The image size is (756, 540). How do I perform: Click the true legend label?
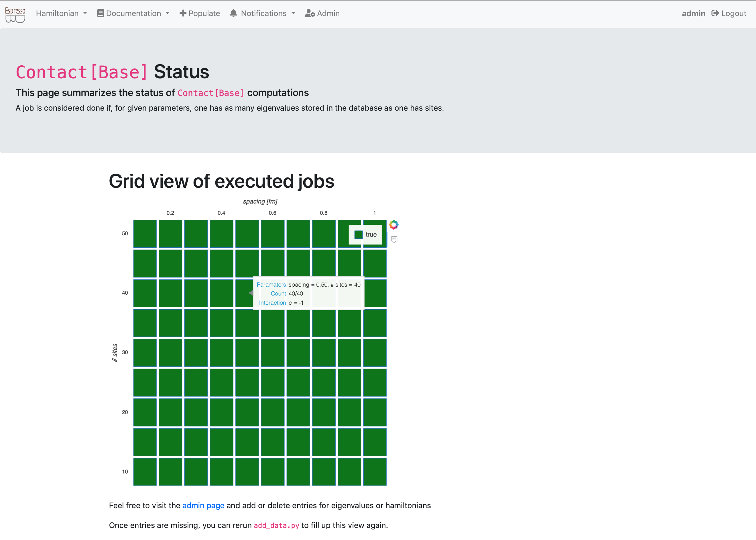(371, 234)
